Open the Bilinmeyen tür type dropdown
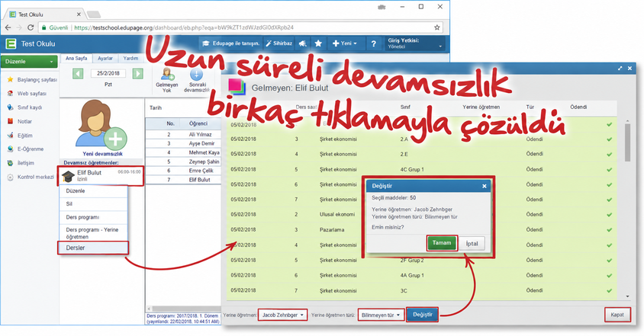 [x=380, y=315]
